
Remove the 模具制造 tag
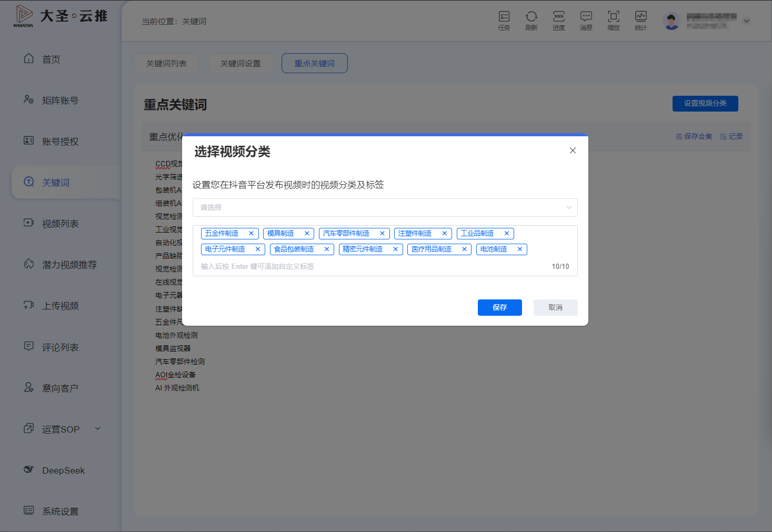point(307,234)
